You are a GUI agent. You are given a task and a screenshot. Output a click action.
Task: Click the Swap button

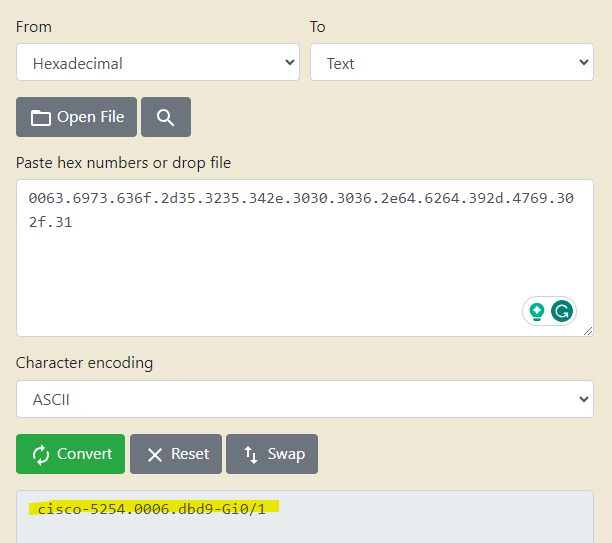coord(272,454)
